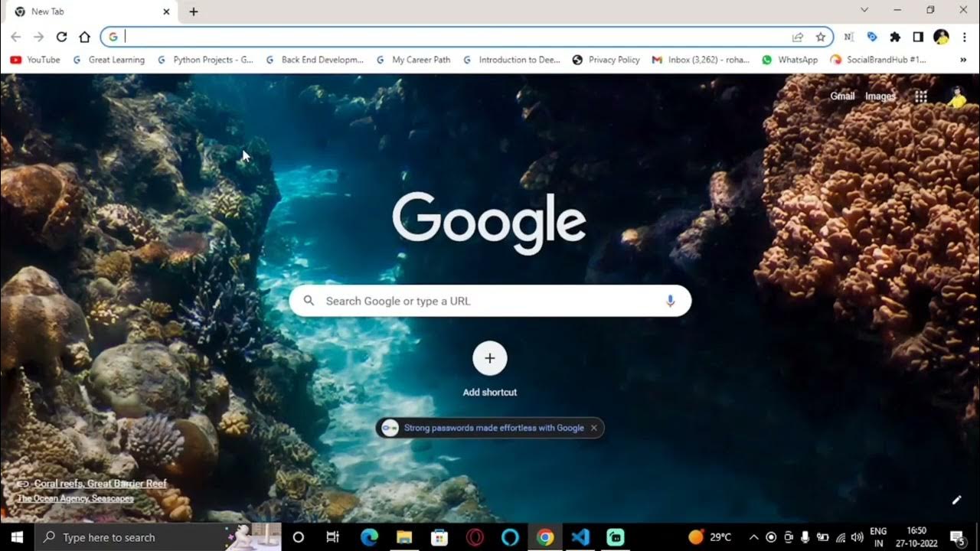Open the Introduction to Deep bookmark

tap(511, 60)
